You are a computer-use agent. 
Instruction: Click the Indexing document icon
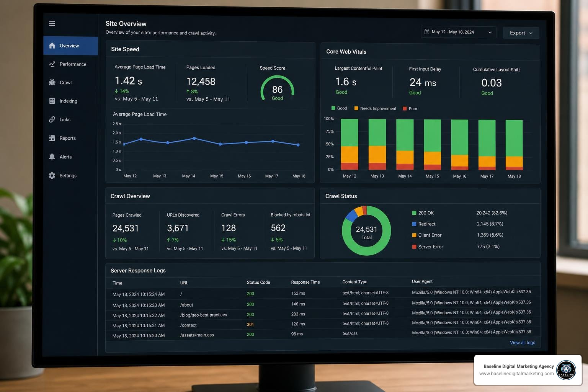tap(52, 101)
